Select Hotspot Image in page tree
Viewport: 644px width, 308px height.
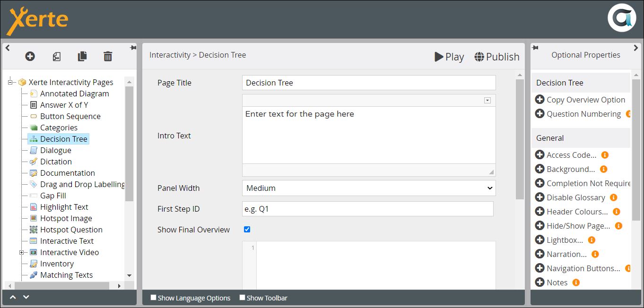[66, 218]
